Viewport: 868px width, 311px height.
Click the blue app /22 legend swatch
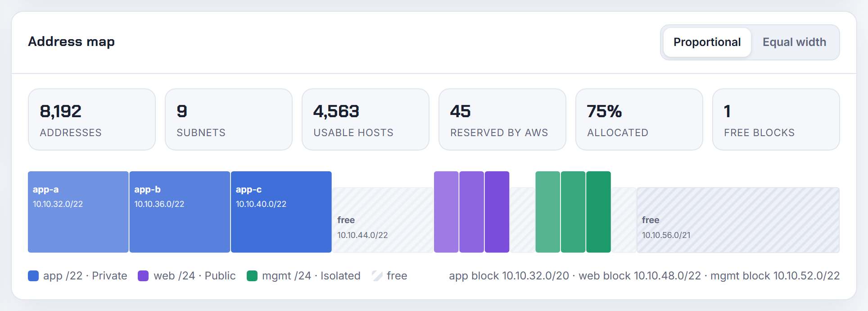tap(33, 276)
